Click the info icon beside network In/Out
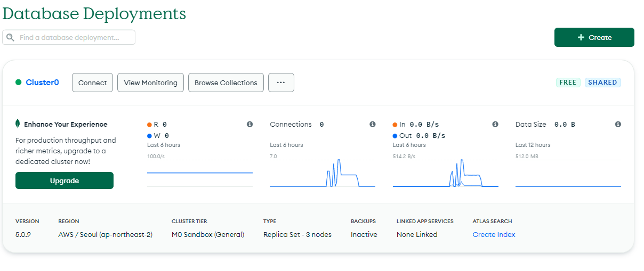This screenshot has height=271, width=644. point(495,124)
